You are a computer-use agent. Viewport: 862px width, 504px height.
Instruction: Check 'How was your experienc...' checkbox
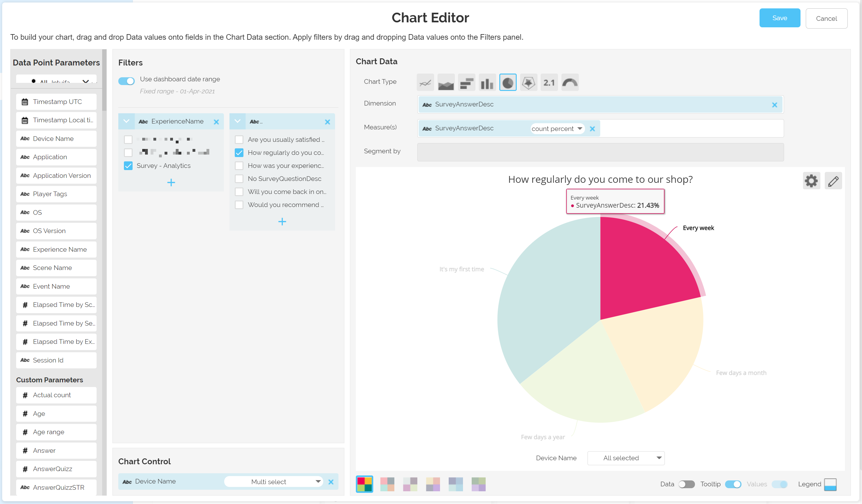pos(239,166)
